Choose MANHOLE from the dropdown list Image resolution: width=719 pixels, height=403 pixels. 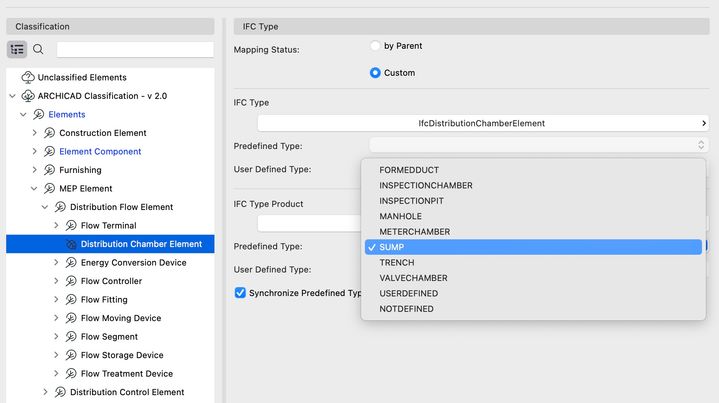(400, 216)
